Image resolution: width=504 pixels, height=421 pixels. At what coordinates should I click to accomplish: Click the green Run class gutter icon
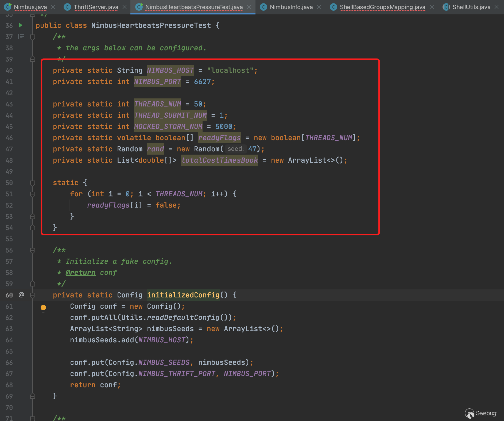[x=20, y=25]
